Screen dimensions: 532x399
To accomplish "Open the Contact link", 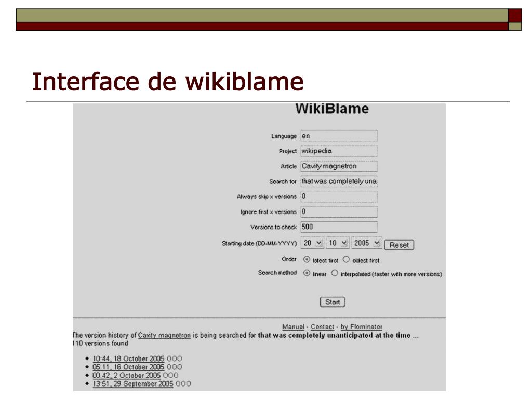I will pos(322,327).
